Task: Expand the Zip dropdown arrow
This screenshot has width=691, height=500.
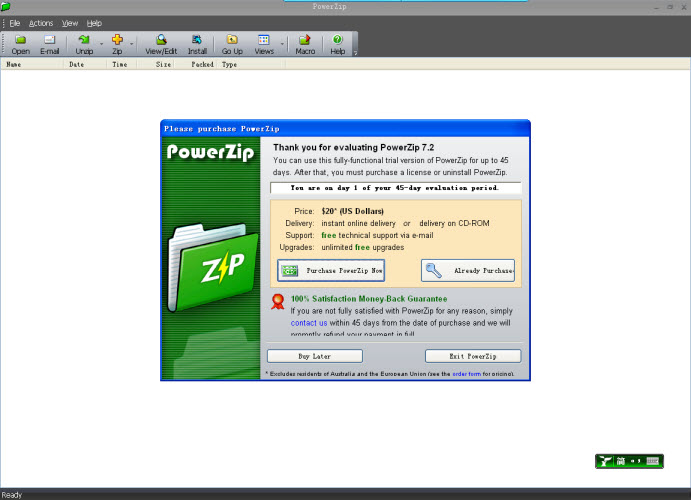Action: [x=133, y=45]
